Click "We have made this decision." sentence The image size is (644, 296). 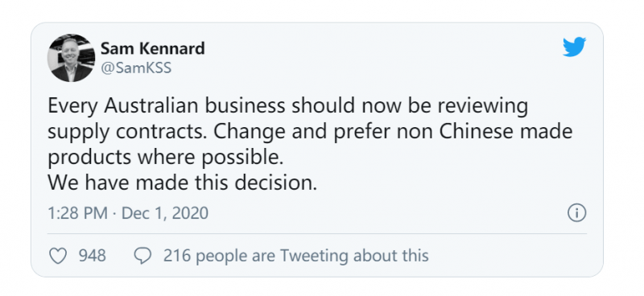click(x=183, y=183)
